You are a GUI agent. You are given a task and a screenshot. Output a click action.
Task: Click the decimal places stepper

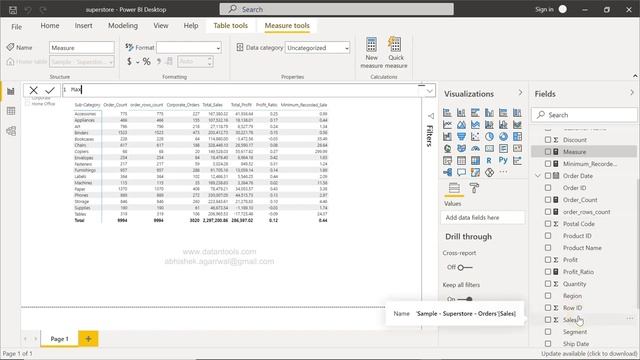coord(210,62)
